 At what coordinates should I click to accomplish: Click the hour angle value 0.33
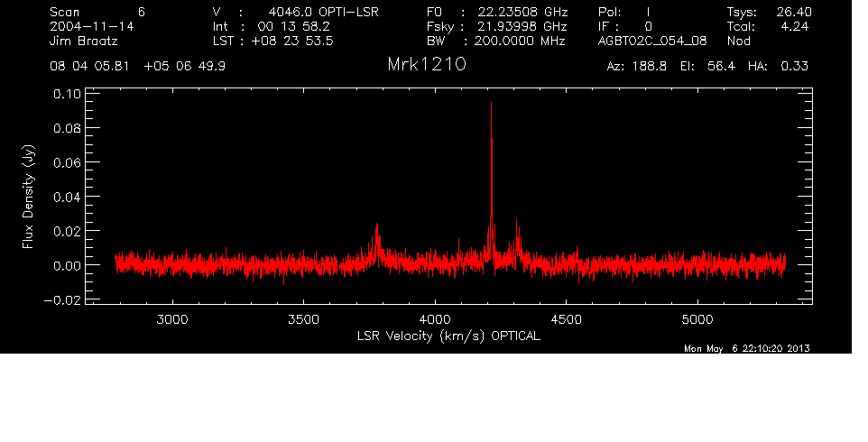pyautogui.click(x=794, y=67)
